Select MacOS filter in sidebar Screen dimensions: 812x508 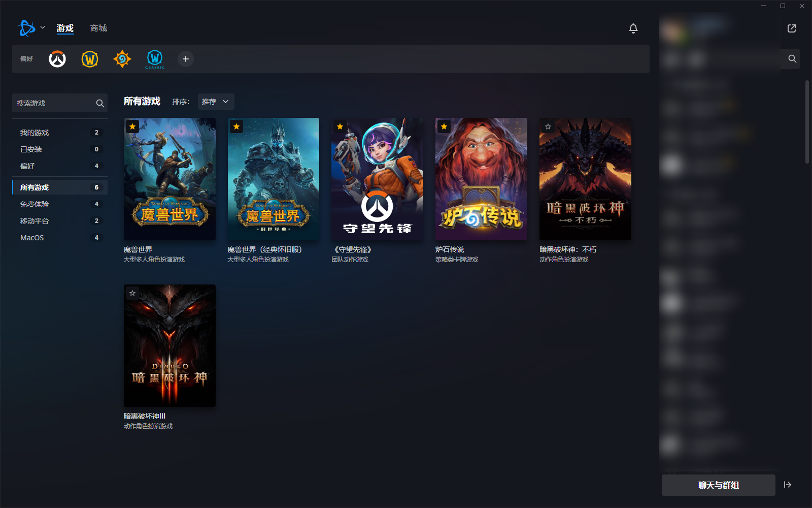60,238
